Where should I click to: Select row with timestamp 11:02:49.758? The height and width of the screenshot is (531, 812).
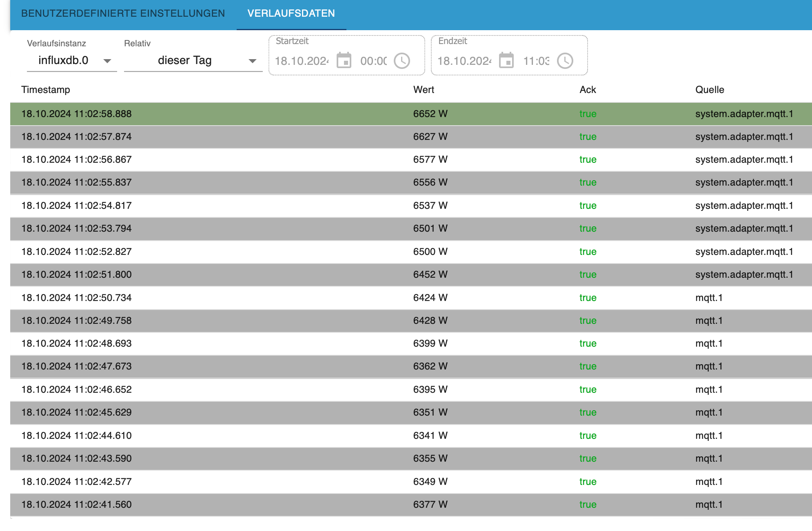point(411,321)
